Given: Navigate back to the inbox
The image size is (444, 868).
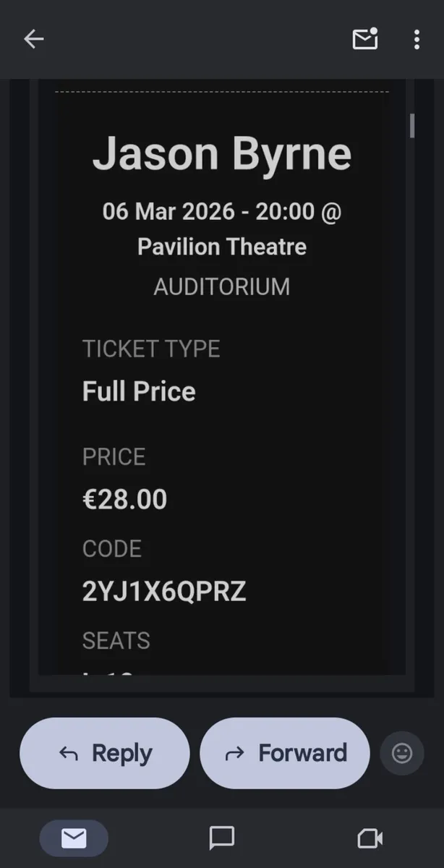Looking at the screenshot, I should click(x=33, y=39).
